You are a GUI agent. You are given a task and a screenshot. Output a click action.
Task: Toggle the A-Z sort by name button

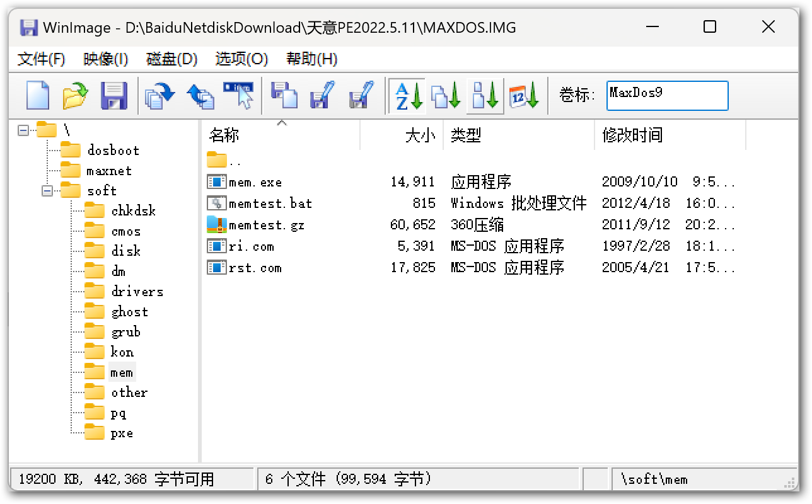tap(407, 96)
